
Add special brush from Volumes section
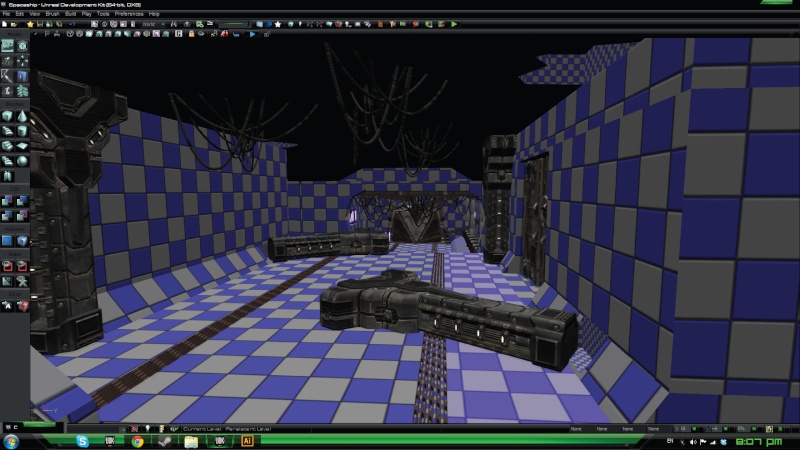tap(7, 240)
